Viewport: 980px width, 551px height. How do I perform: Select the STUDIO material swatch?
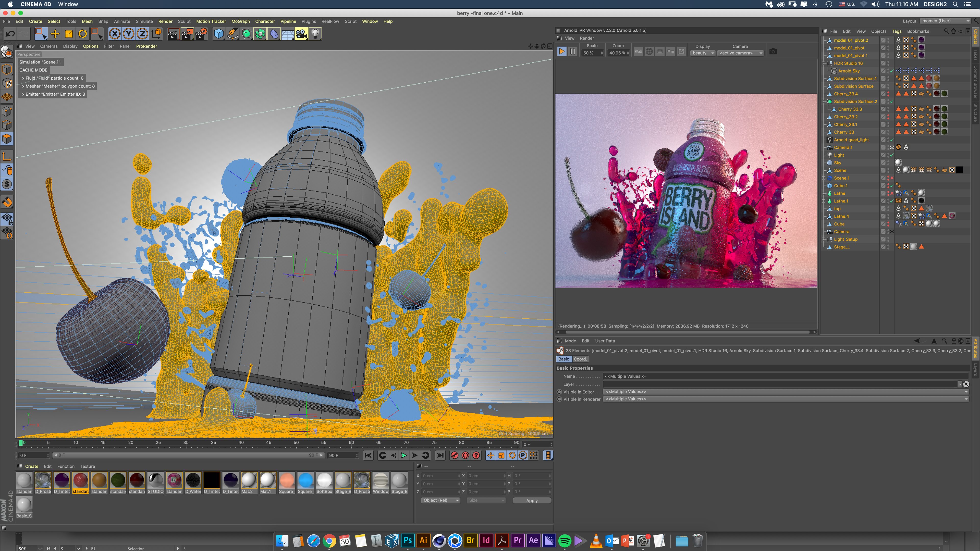tap(156, 480)
